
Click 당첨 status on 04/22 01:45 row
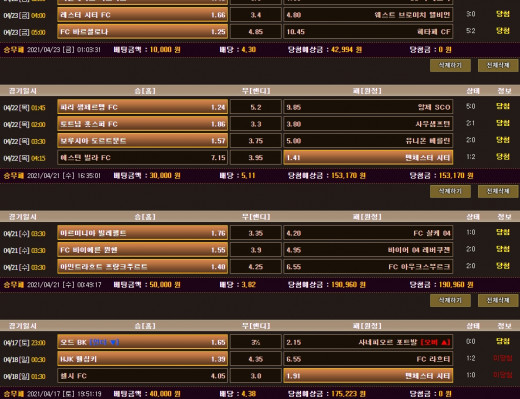503,106
